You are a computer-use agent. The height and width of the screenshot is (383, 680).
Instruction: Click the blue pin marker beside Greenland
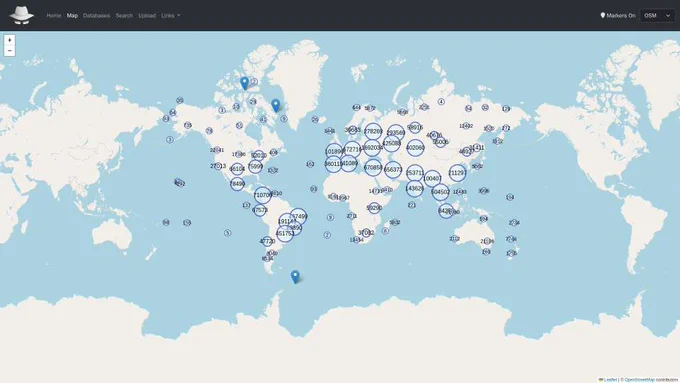pyautogui.click(x=275, y=105)
